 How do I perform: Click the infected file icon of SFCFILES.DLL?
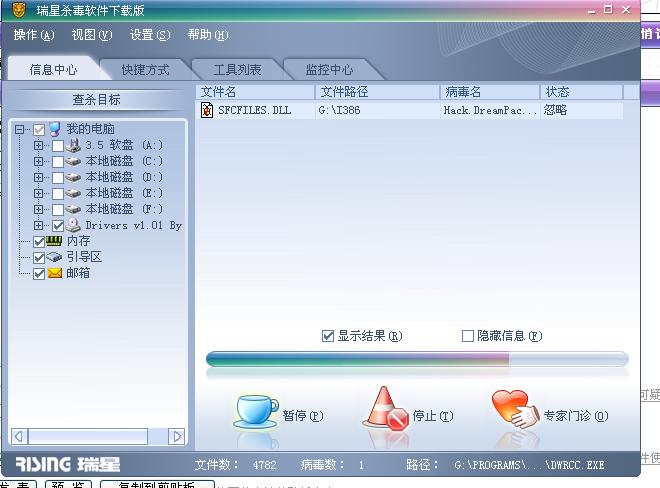point(207,110)
